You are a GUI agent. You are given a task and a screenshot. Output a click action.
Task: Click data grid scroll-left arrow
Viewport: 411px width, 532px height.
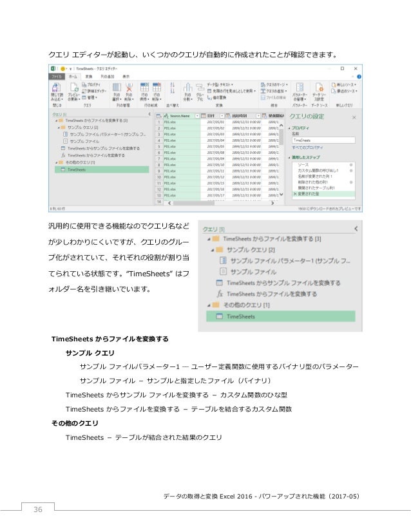point(169,203)
